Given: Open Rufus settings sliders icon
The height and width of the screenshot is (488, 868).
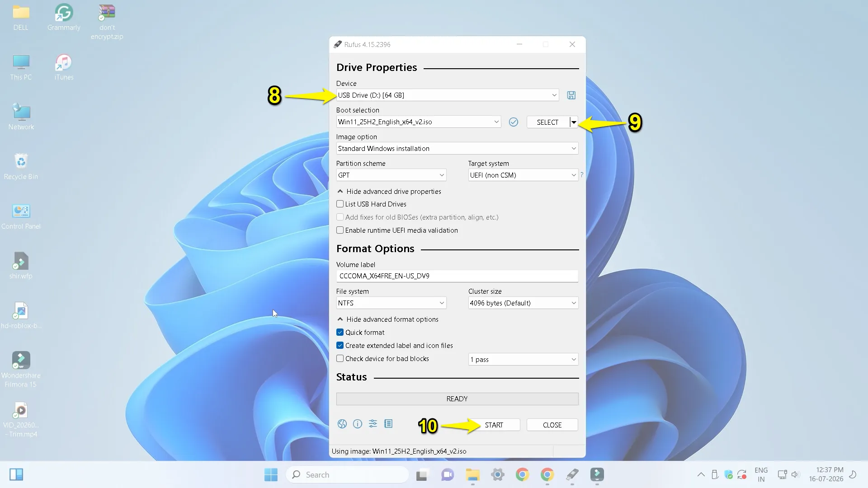Looking at the screenshot, I should (373, 424).
